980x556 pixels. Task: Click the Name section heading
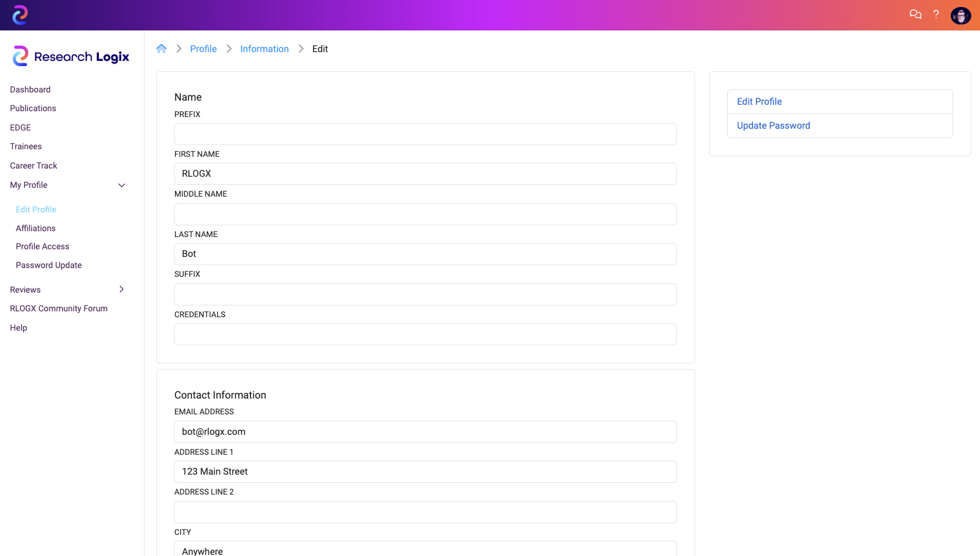tap(188, 97)
